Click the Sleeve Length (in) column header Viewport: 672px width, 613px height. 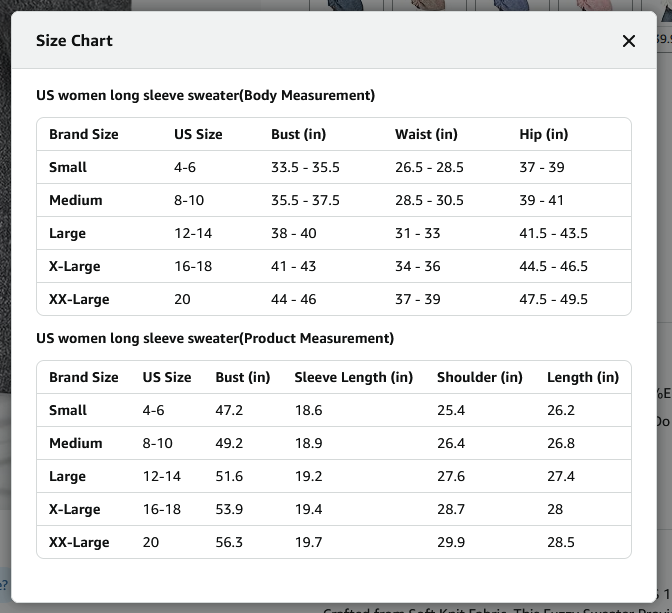point(354,377)
